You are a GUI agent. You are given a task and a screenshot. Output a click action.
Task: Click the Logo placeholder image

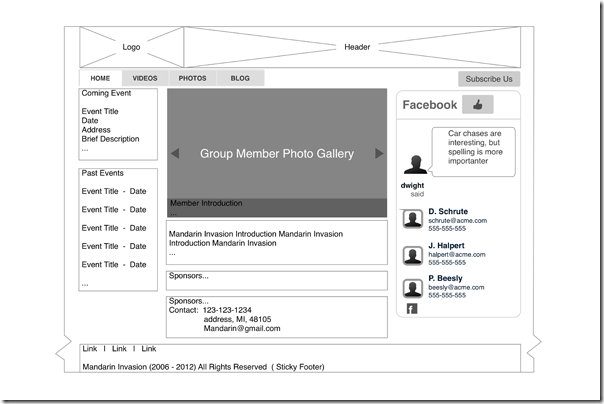[131, 47]
